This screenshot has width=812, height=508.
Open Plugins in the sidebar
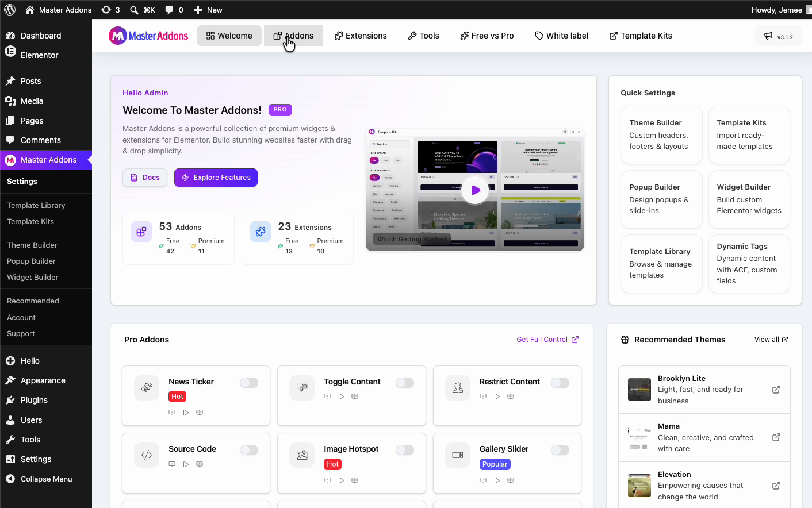46,400
